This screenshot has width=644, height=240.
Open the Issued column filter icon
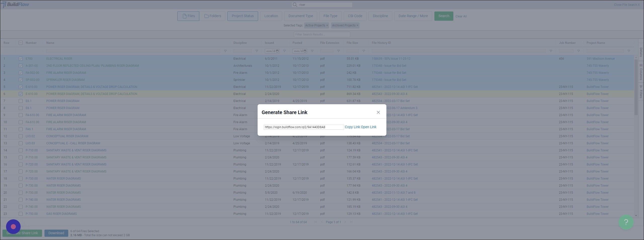[x=284, y=51]
